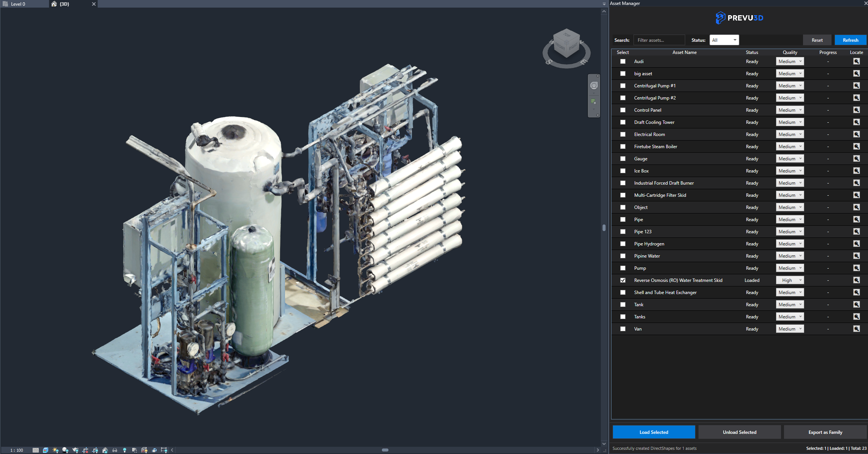Click the Filter assets search field
The width and height of the screenshot is (868, 454).
pos(659,40)
